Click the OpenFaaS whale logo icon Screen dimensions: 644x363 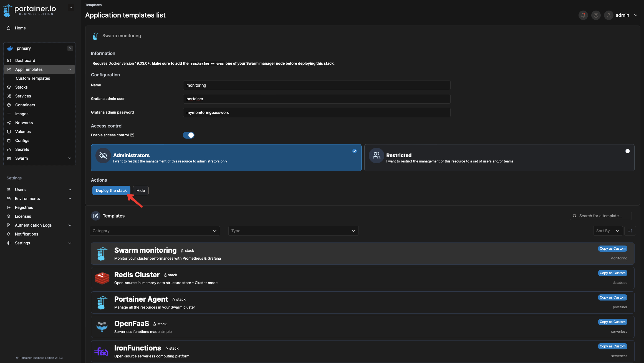pyautogui.click(x=102, y=327)
